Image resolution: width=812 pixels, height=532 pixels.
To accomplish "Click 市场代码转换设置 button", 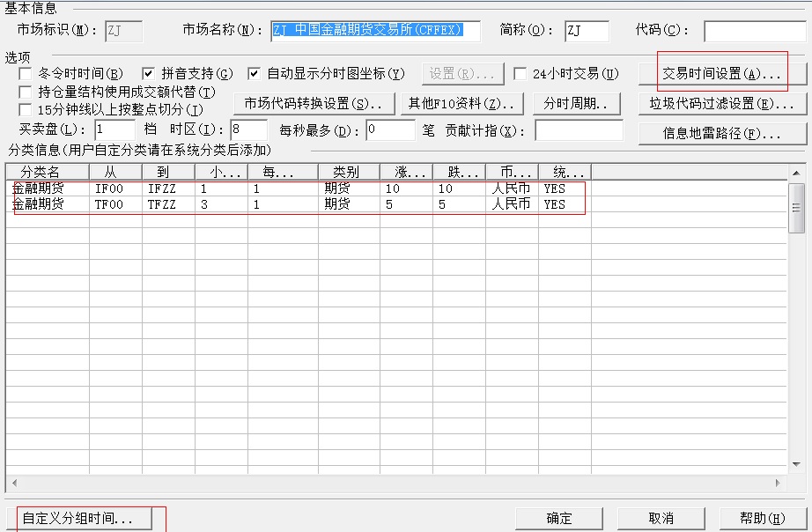I will [x=314, y=104].
